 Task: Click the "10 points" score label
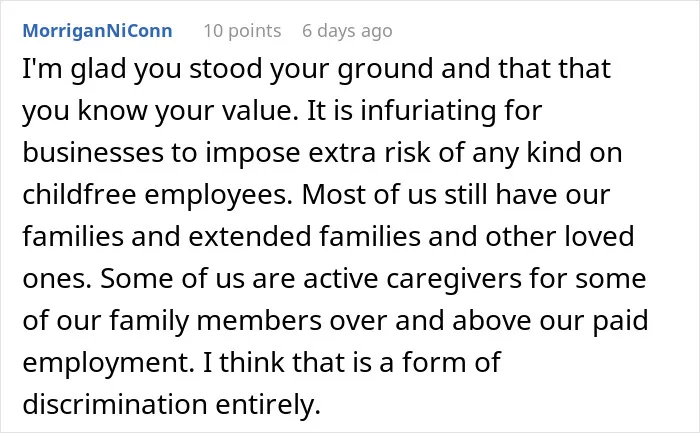click(242, 31)
